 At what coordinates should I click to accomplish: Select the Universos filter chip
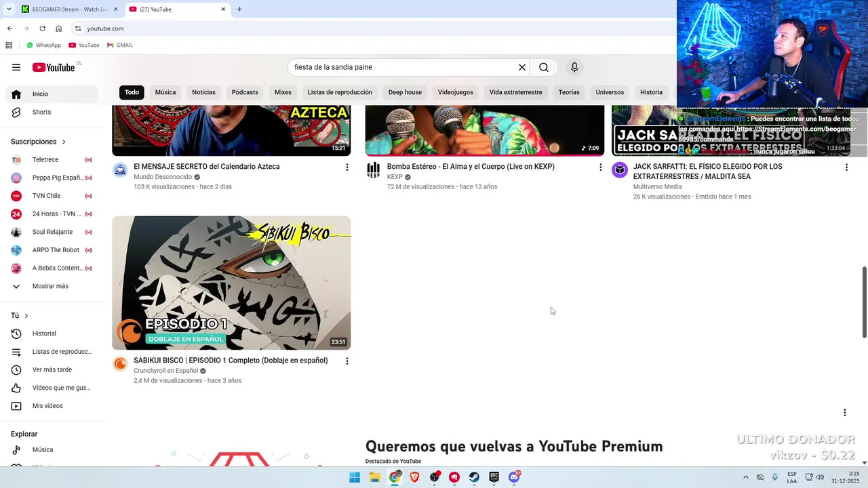610,92
